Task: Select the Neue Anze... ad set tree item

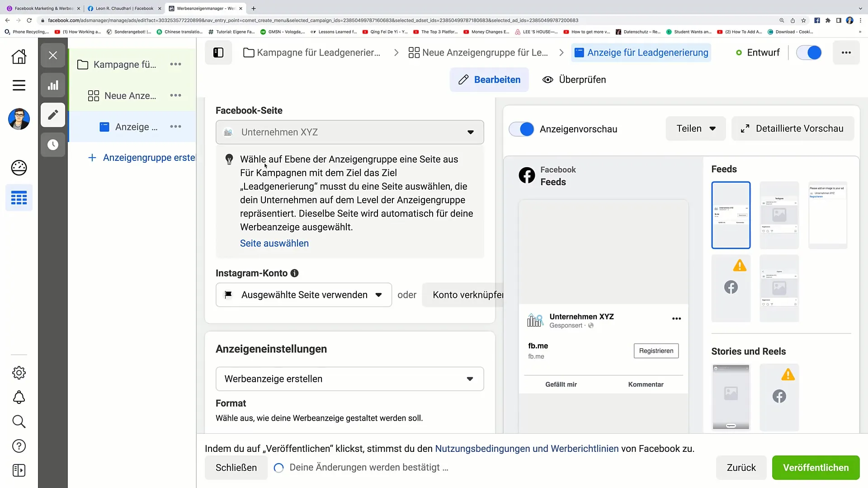Action: click(122, 95)
